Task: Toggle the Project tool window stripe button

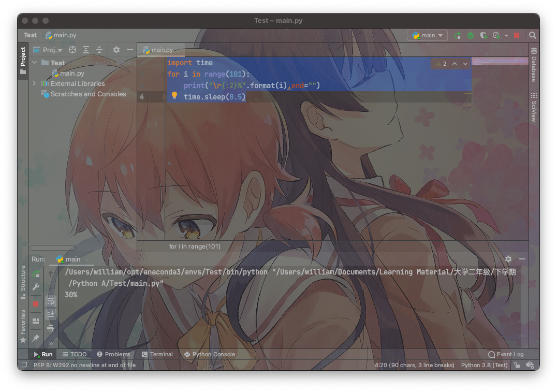Action: [x=23, y=61]
